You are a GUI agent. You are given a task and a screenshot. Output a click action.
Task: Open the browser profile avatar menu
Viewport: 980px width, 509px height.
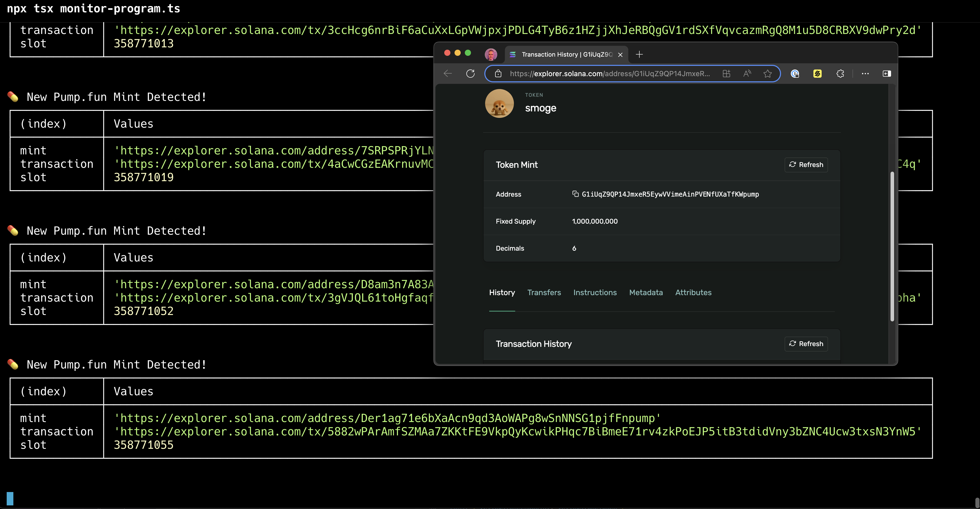pyautogui.click(x=491, y=55)
